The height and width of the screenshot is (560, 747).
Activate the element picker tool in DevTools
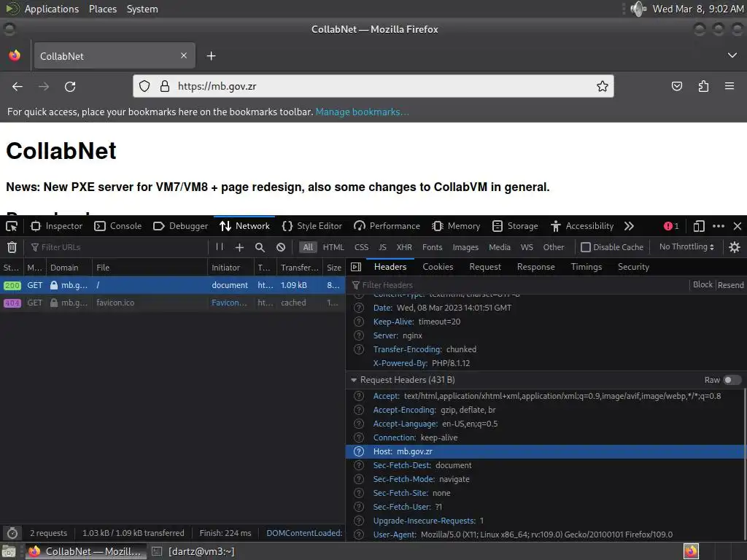(12, 226)
